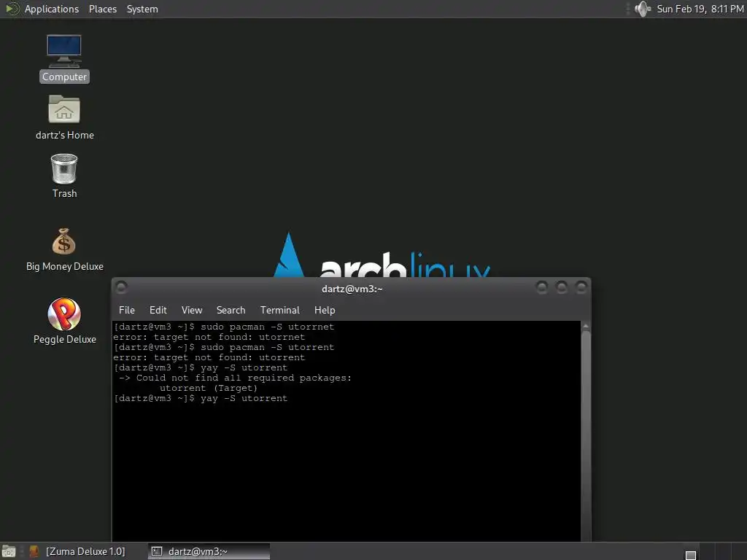The height and width of the screenshot is (560, 747).
Task: Click the show desktop icon in bottom panel
Action: [9, 551]
